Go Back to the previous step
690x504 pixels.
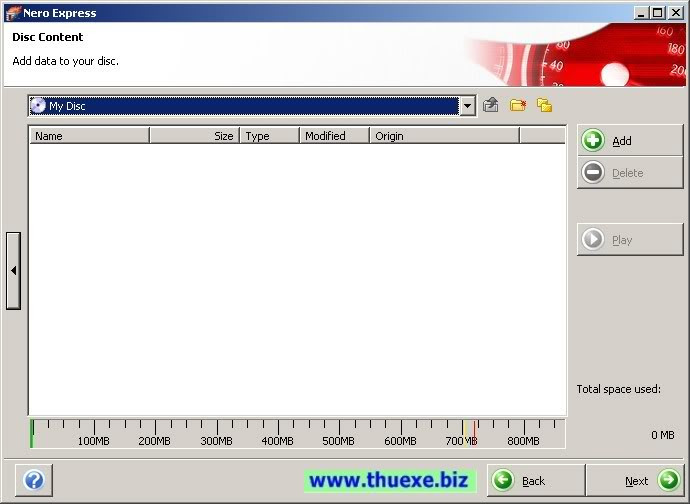pyautogui.click(x=536, y=480)
